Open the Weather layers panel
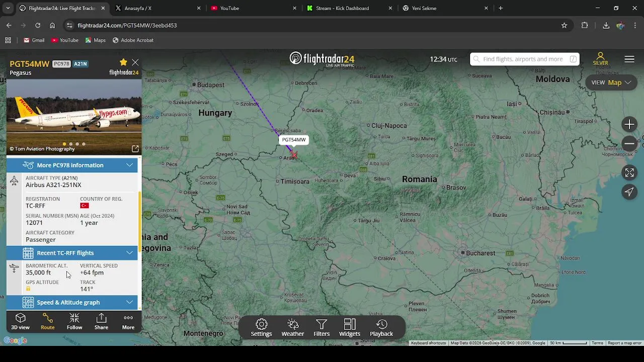Viewport: 644px width, 362px height. coord(293,328)
